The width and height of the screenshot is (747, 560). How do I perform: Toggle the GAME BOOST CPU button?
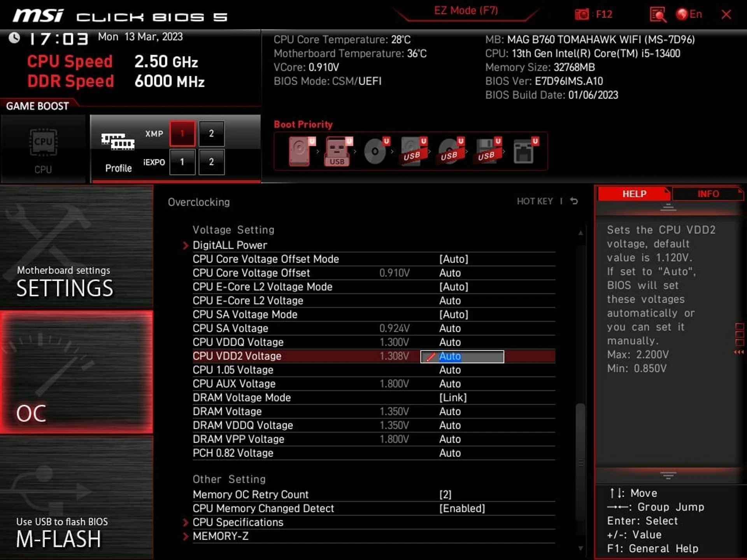pyautogui.click(x=43, y=149)
